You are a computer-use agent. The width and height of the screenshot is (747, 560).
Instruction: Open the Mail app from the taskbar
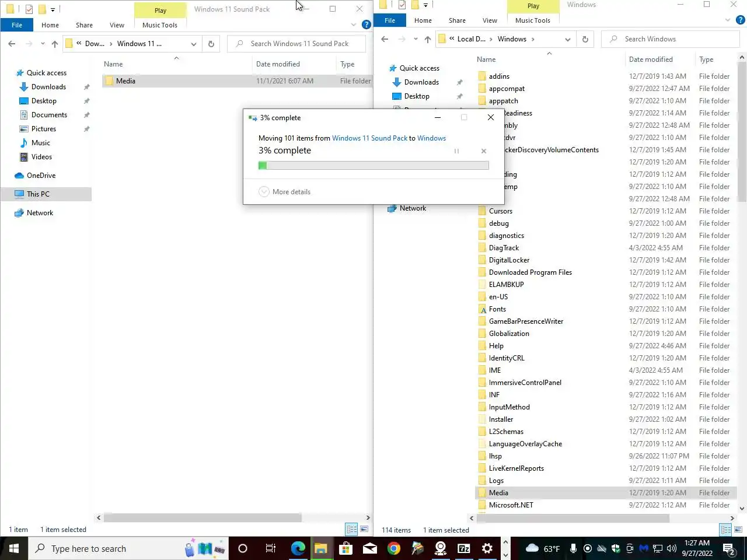click(x=370, y=548)
